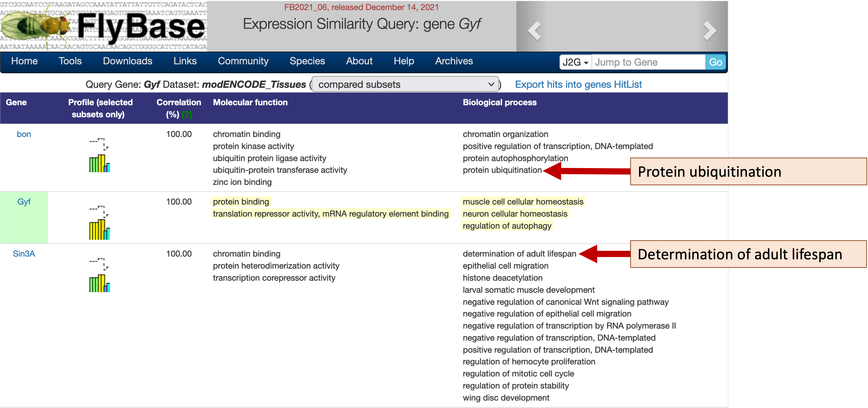Click 'transcription corepressor activity' text
Screen dimensions: 868x408
274,278
